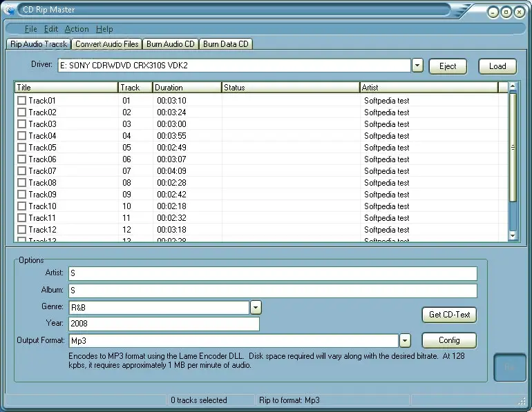The height and width of the screenshot is (412, 532).
Task: Click the Artist input field
Action: click(273, 273)
